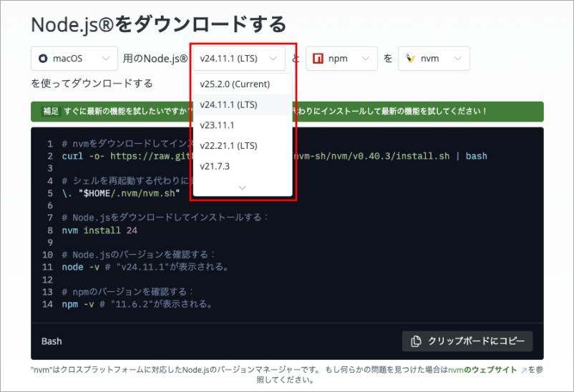Click the clipboard copy icon
This screenshot has height=392, width=574.
click(416, 341)
